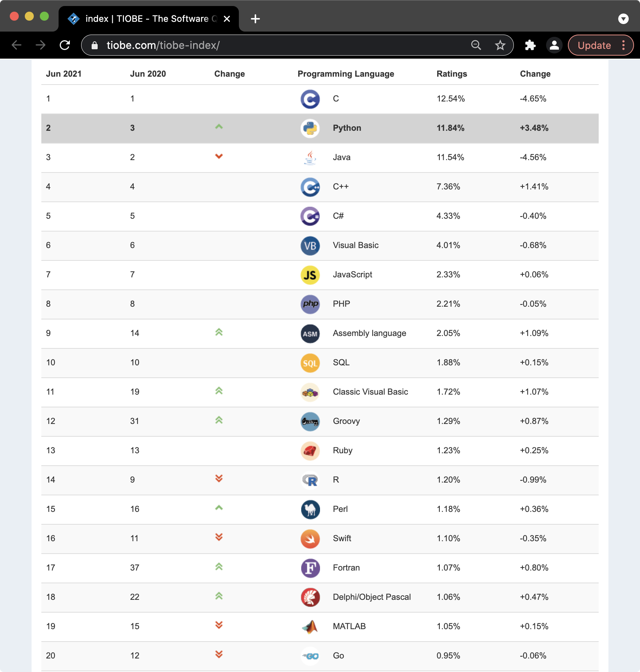640x672 pixels.
Task: Click the Perl camel icon
Action: 310,510
